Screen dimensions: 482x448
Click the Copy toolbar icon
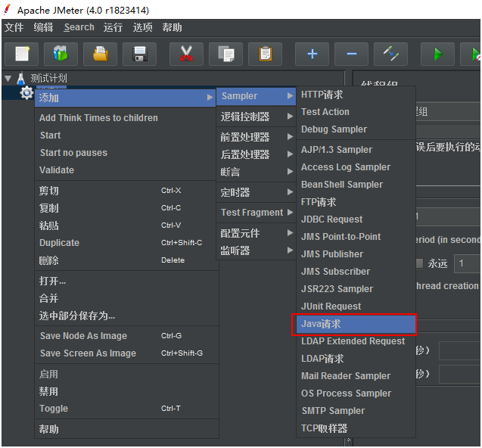click(225, 54)
